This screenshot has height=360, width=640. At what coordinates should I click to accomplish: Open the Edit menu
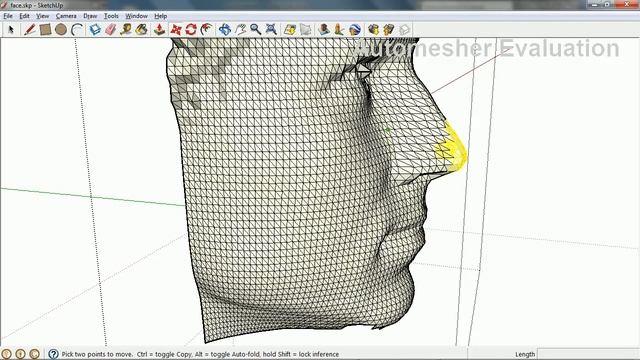point(24,16)
